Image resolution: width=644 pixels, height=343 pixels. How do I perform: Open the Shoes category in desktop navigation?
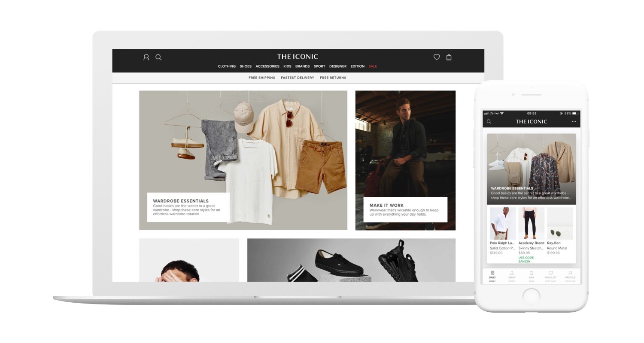pyautogui.click(x=246, y=66)
